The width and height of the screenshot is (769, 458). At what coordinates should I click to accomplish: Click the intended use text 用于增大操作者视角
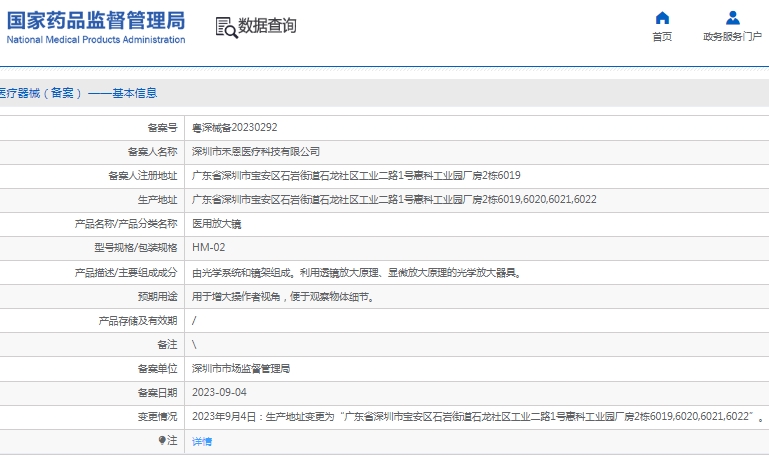pyautogui.click(x=283, y=296)
